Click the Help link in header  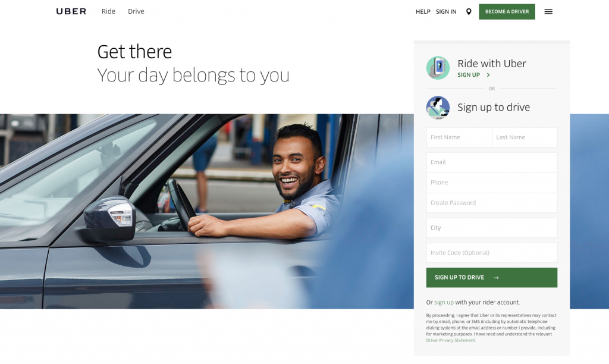coord(423,12)
